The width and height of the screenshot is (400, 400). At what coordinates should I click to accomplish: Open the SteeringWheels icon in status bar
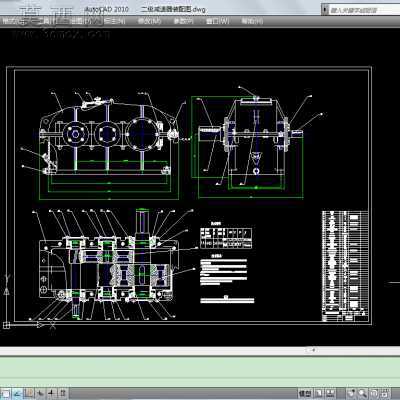click(374, 394)
